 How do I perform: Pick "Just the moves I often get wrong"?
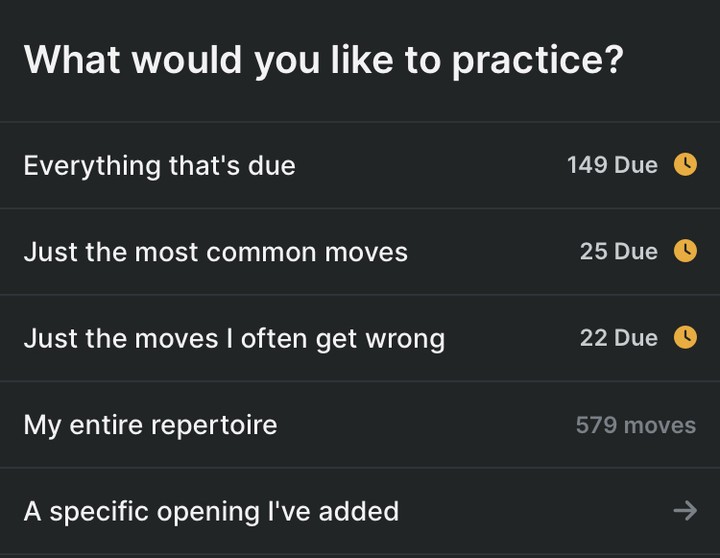[x=234, y=338]
